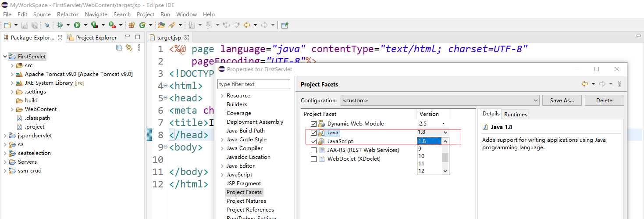
Task: Click the Next Annotation toolbar icon
Action: pos(192,25)
